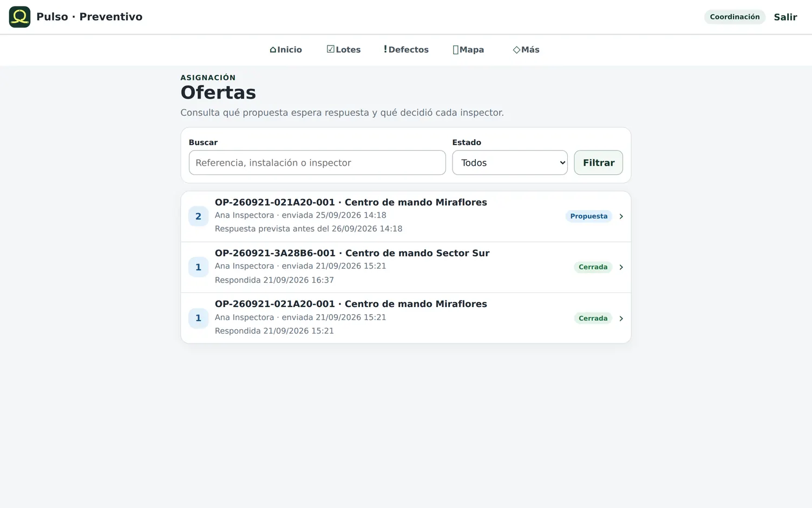This screenshot has width=812, height=508.
Task: Open the Defectos tab
Action: click(406, 50)
